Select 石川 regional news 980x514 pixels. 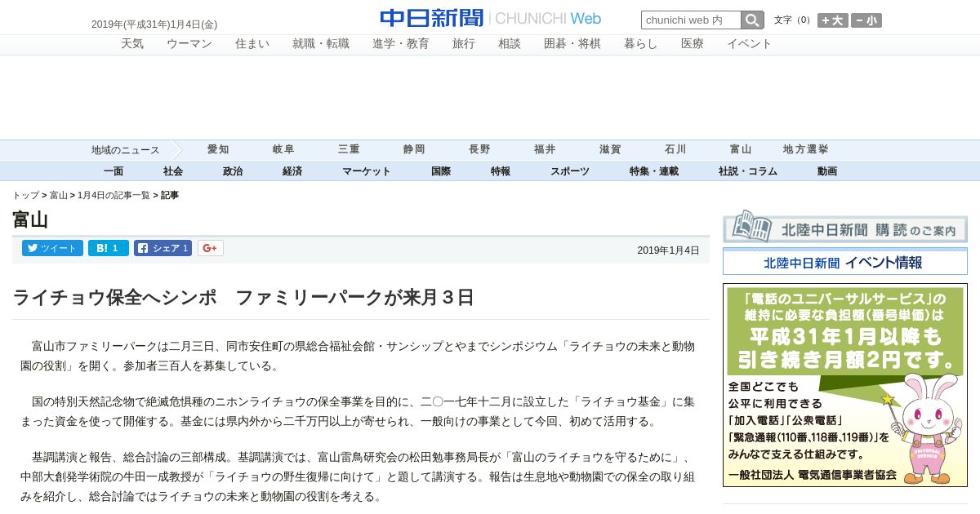click(x=675, y=150)
